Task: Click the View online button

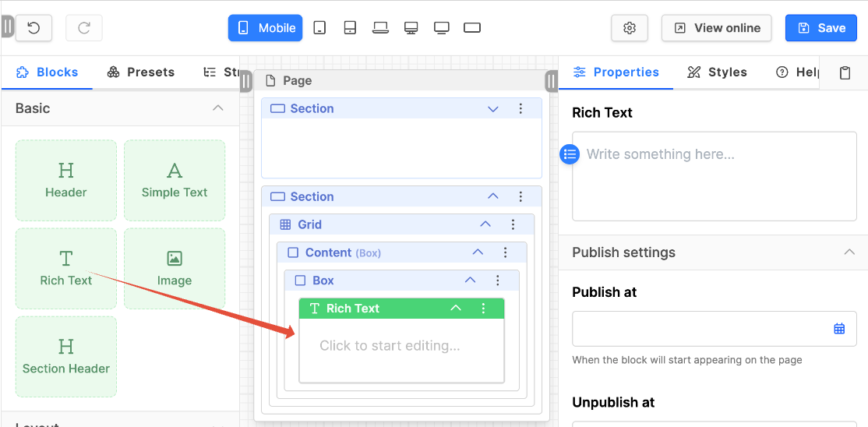Action: (716, 28)
